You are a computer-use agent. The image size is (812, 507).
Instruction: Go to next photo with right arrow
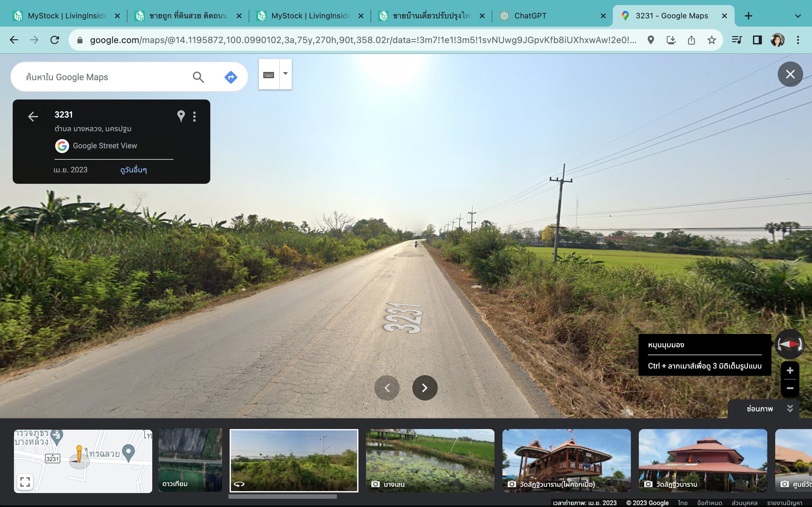click(425, 388)
